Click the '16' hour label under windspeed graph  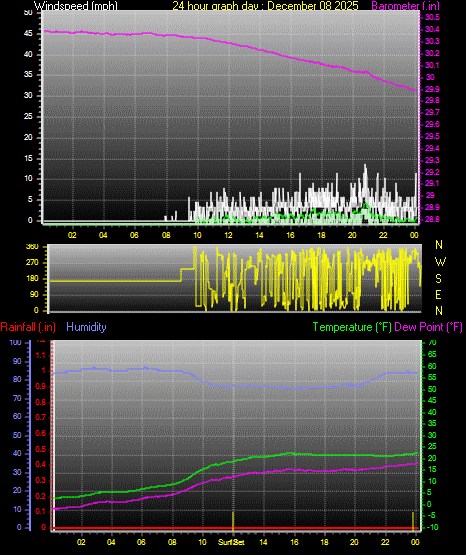pyautogui.click(x=290, y=235)
